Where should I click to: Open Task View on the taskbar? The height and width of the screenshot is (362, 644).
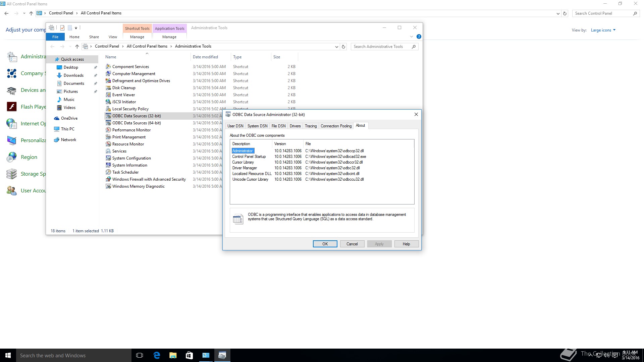coord(140,355)
